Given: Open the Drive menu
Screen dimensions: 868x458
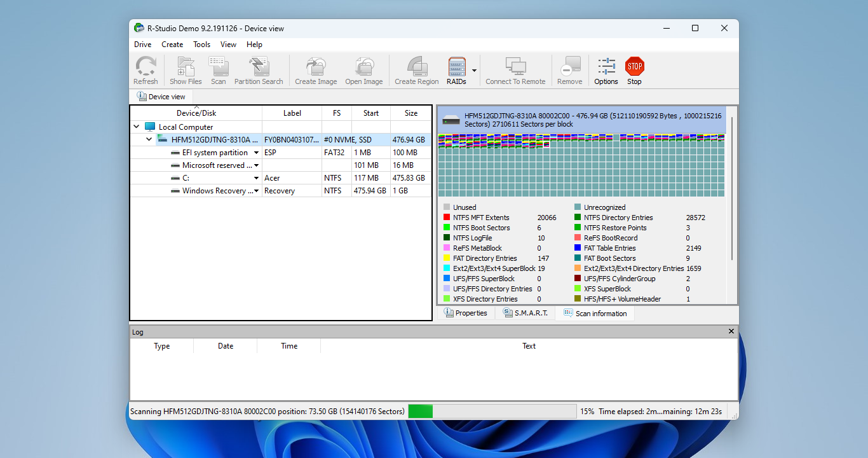Looking at the screenshot, I should click(x=143, y=45).
